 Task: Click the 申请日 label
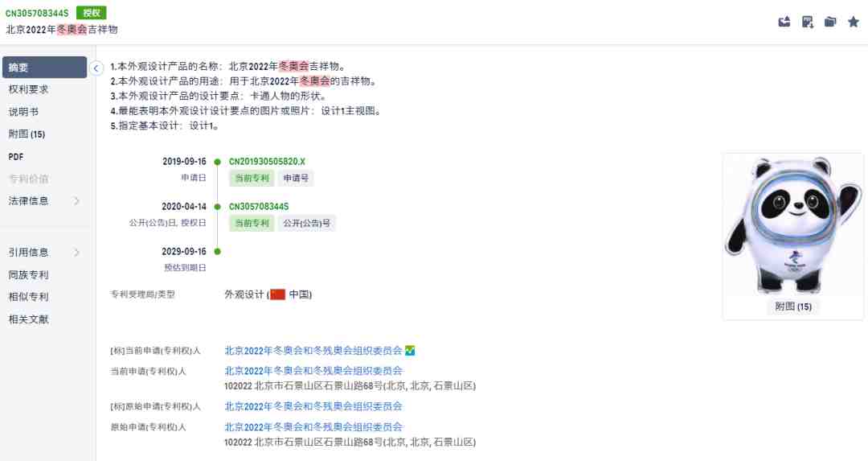pos(193,178)
